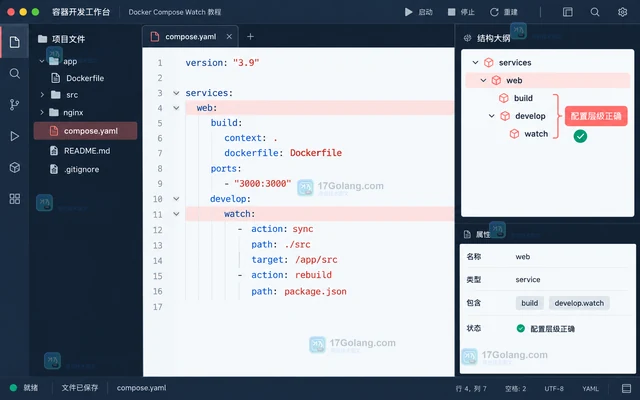640x400 pixels.
Task: Click 文件已保存 in status bar
Action: coord(80,388)
